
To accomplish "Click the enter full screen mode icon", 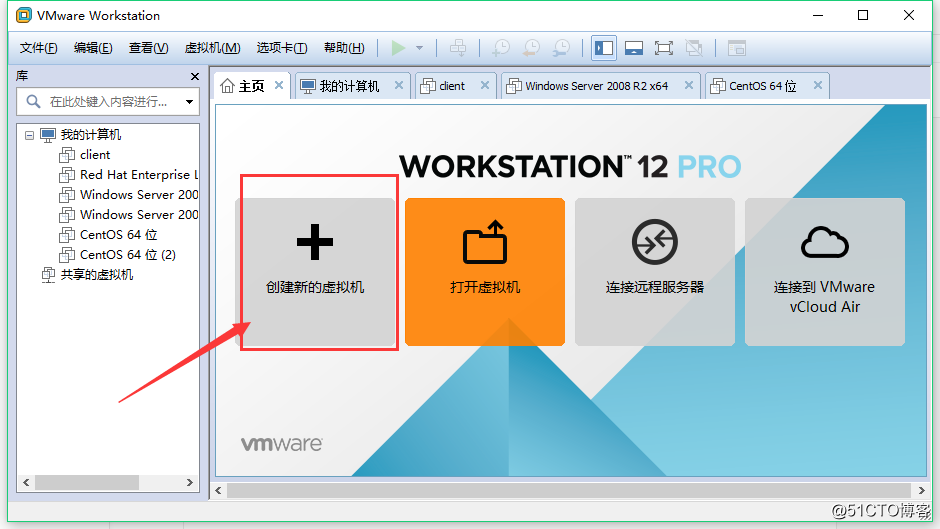I will click(x=664, y=48).
